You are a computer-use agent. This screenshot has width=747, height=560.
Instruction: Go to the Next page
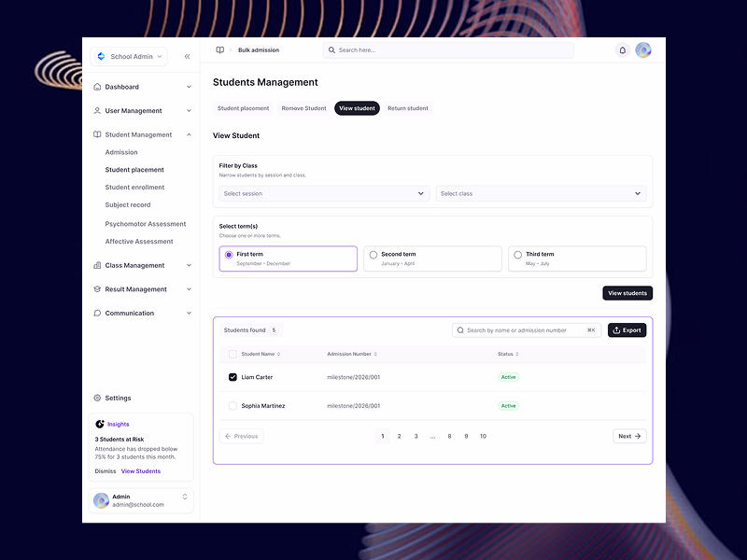click(629, 436)
